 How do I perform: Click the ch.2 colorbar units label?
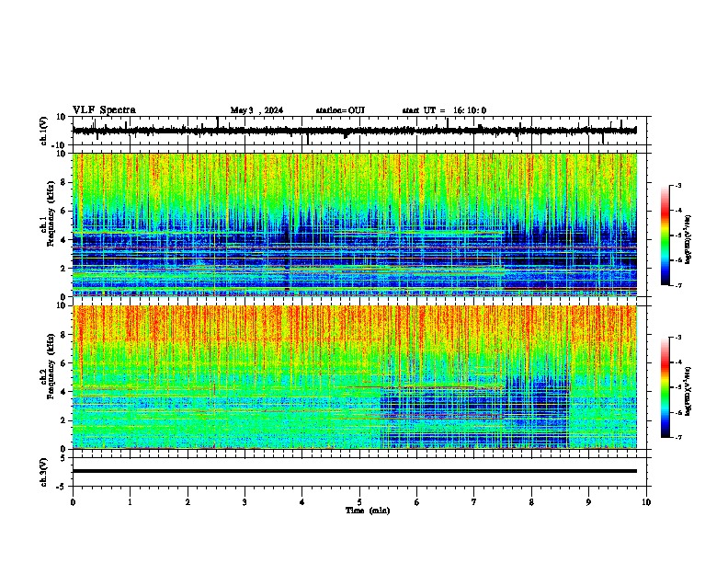pos(688,391)
